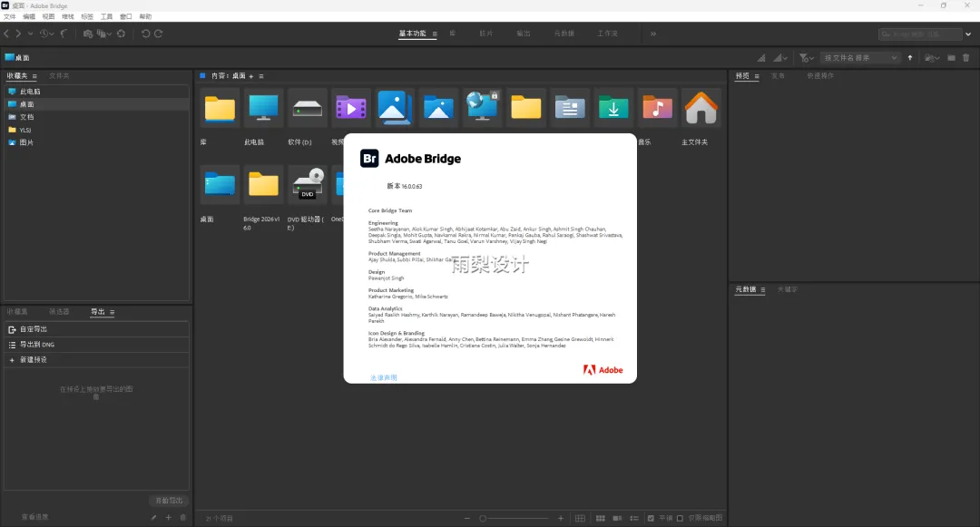
Task: Open the 帮助 menu
Action: pos(145,17)
